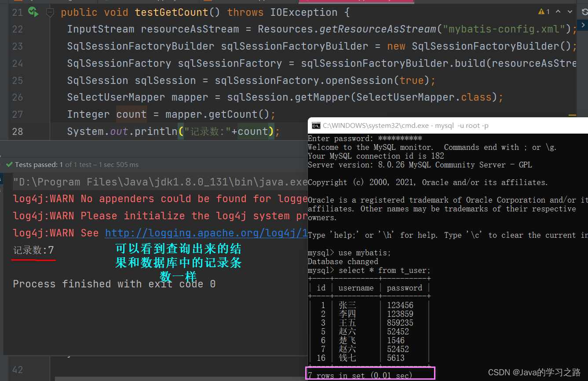Click the cmd.exe window icon in its title bar
This screenshot has height=381, width=588.
(x=316, y=126)
